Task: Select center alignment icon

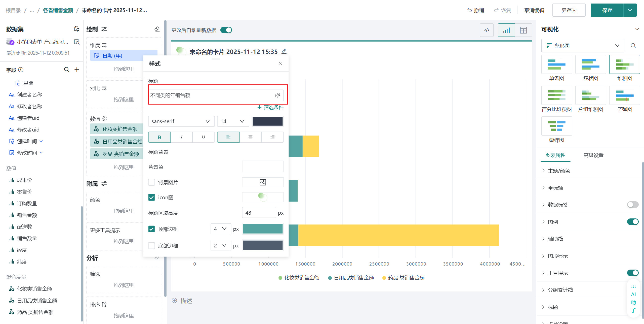Action: 250,137
